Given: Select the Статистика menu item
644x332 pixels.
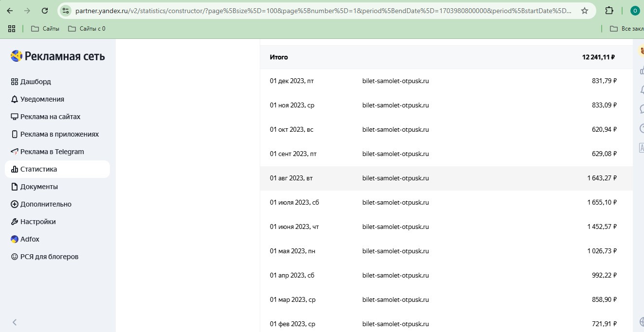Looking at the screenshot, I should (x=57, y=169).
